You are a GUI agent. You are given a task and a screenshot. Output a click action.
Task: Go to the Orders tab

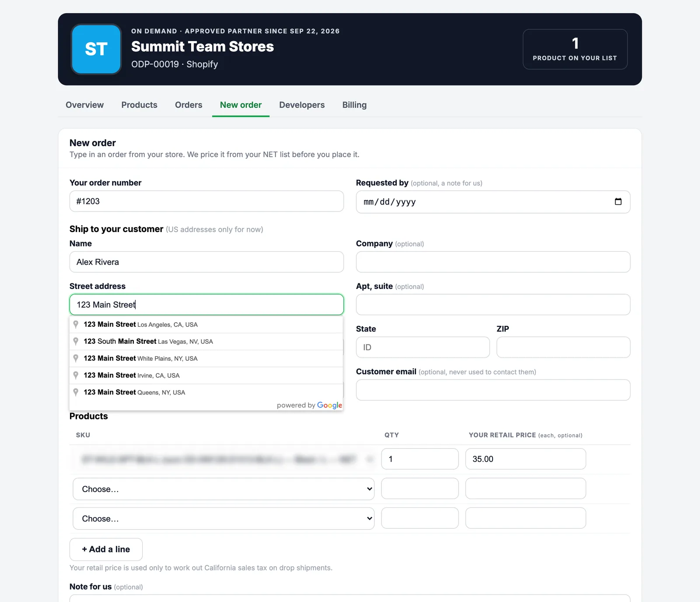coord(189,105)
